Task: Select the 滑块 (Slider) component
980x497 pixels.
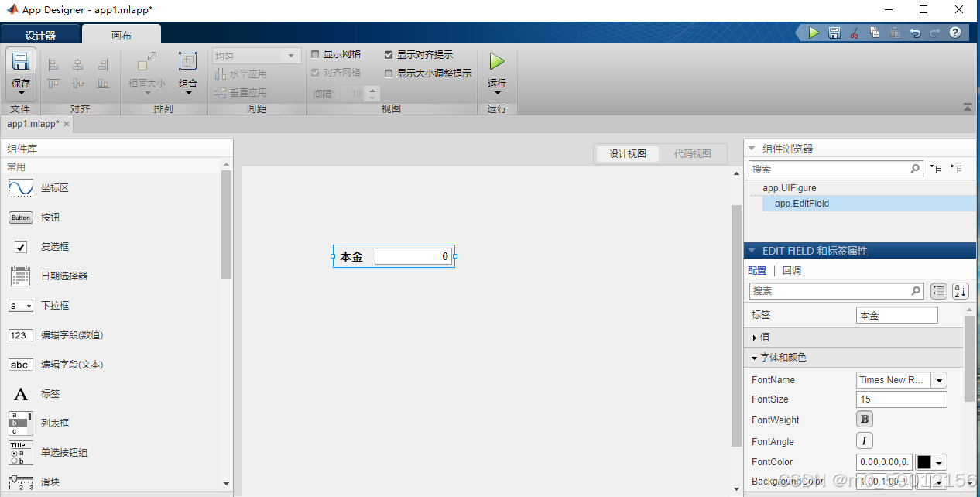Action: point(20,482)
